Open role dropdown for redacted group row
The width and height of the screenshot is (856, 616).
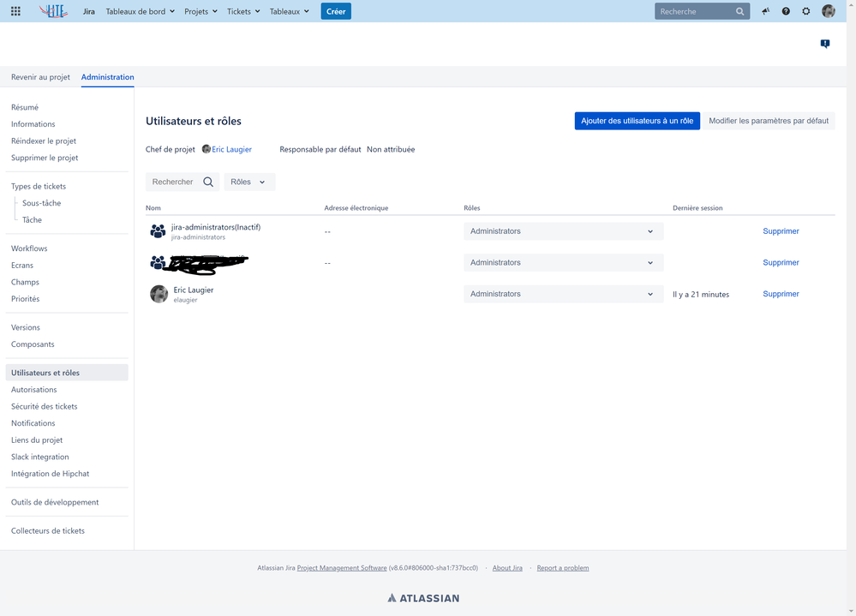pyautogui.click(x=564, y=262)
